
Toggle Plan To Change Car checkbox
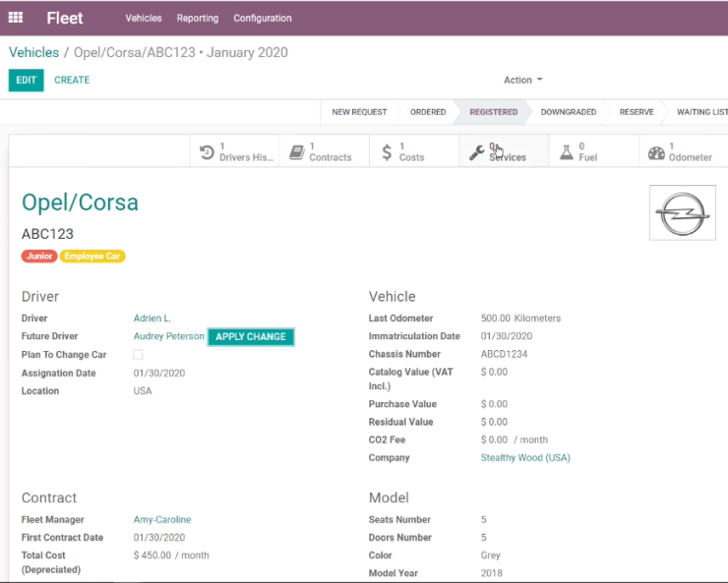[138, 355]
